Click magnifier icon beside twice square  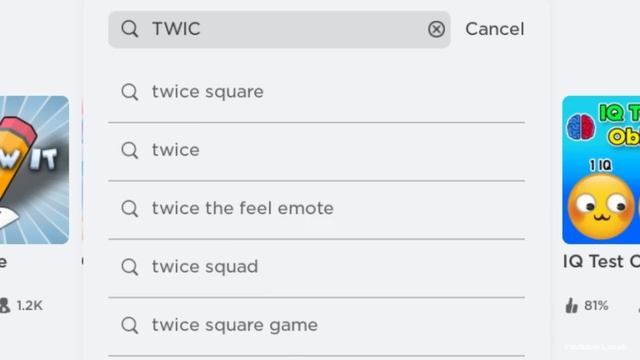point(130,92)
